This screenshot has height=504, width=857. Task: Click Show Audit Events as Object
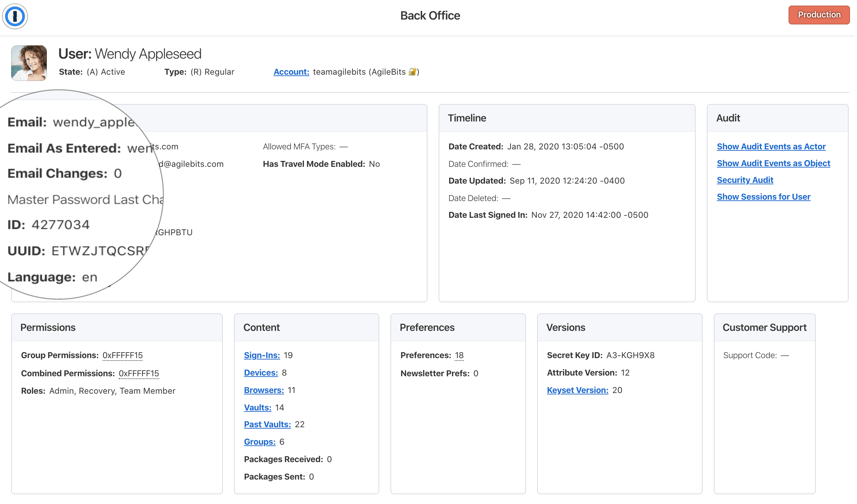point(773,163)
